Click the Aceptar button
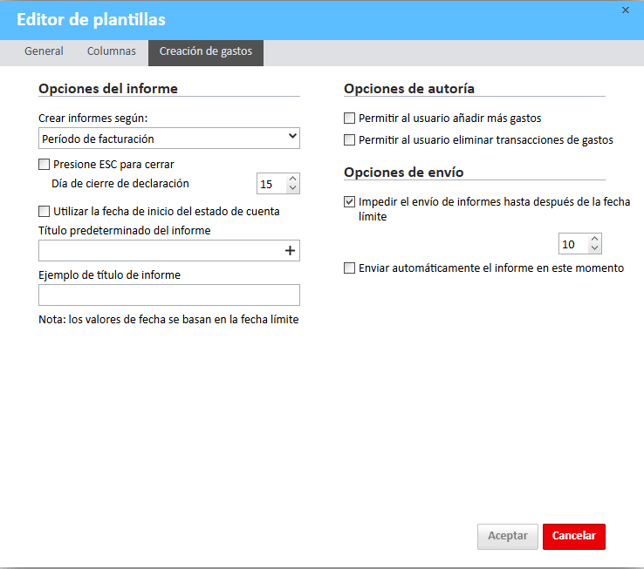This screenshot has height=569, width=644. 507,536
